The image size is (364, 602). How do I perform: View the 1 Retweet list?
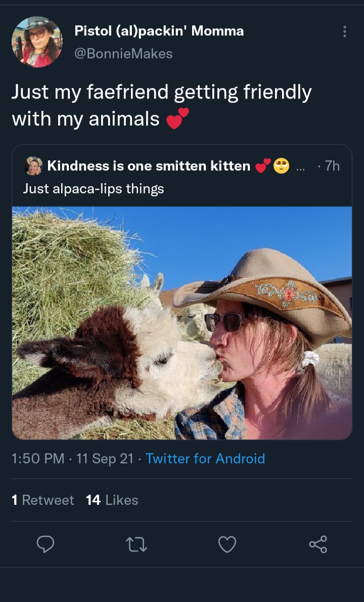pos(42,500)
